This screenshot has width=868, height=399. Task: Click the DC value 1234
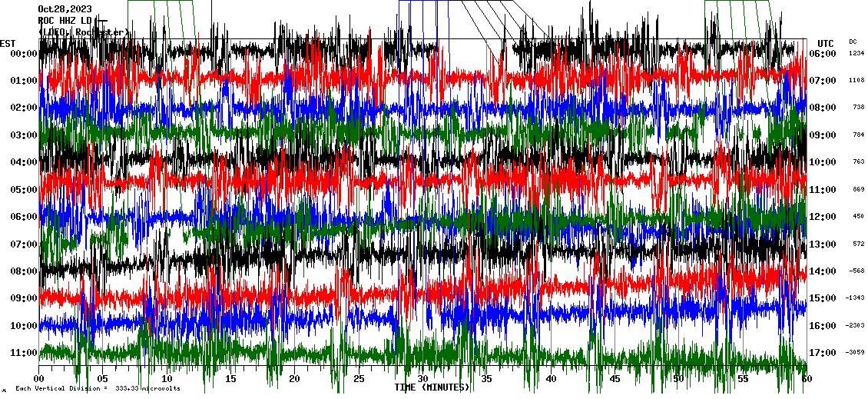[x=856, y=54]
